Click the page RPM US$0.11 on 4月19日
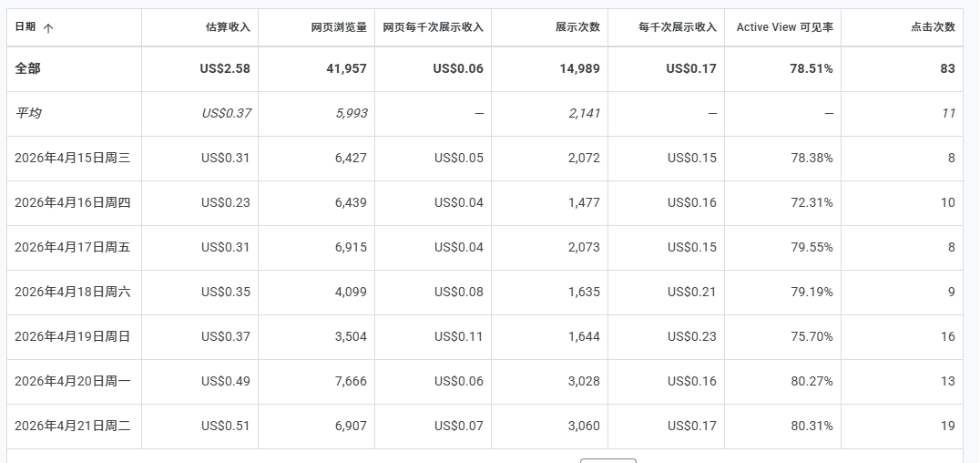Image resolution: width=980 pixels, height=463 pixels. 459,336
